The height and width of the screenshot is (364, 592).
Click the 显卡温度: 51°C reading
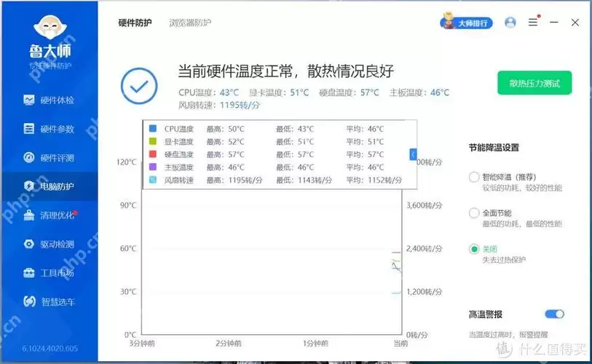pos(279,92)
